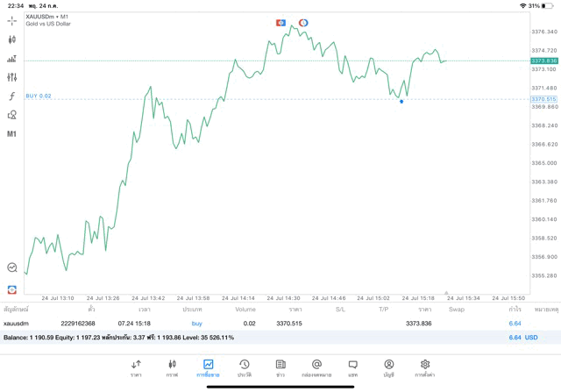Open the Quotes tab with arrows icon
Viewport: 561px width, 392px height.
tap(136, 367)
